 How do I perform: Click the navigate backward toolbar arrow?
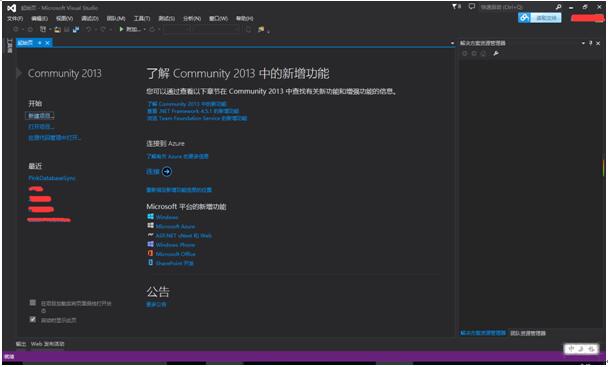click(16, 29)
